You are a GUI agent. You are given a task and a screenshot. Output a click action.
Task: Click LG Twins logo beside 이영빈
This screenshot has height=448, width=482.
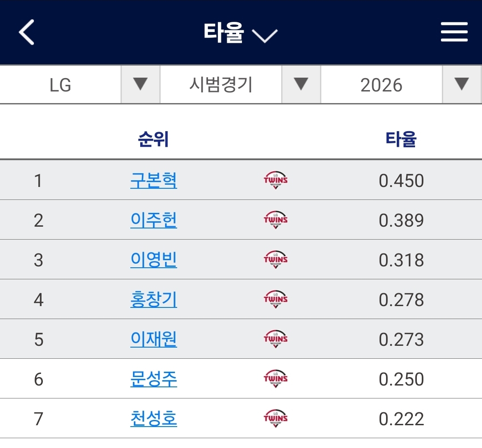tap(275, 260)
